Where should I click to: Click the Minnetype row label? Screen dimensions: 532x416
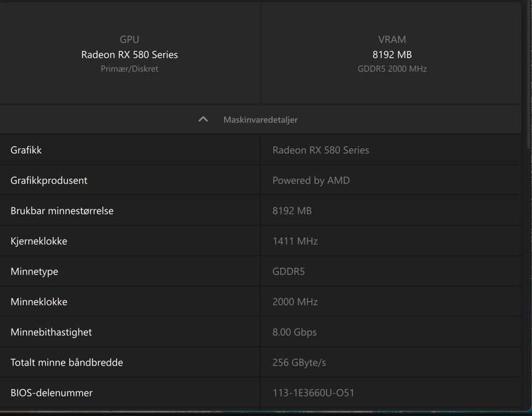click(34, 272)
